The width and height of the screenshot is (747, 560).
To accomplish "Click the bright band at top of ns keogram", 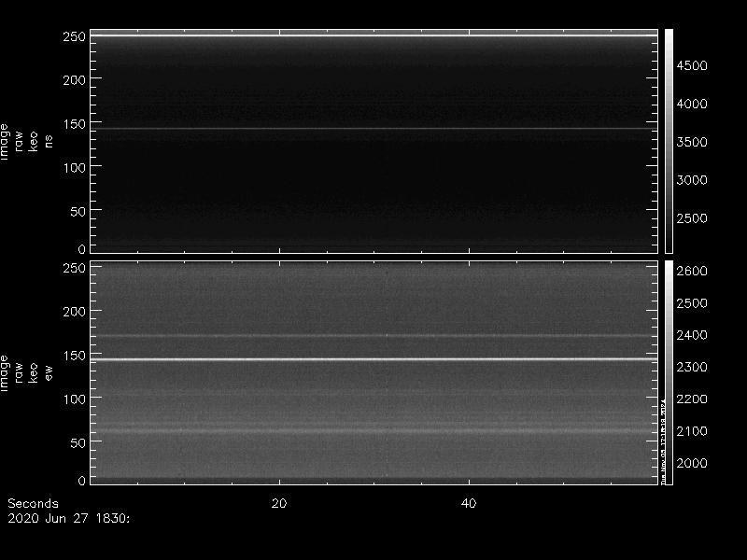I will tap(373, 35).
